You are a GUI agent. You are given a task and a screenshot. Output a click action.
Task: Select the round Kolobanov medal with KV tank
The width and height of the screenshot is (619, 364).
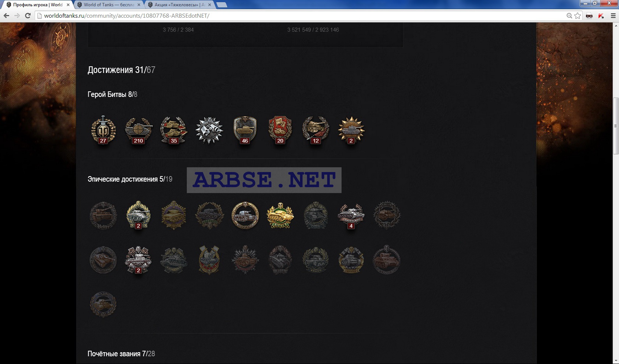pyautogui.click(x=245, y=215)
